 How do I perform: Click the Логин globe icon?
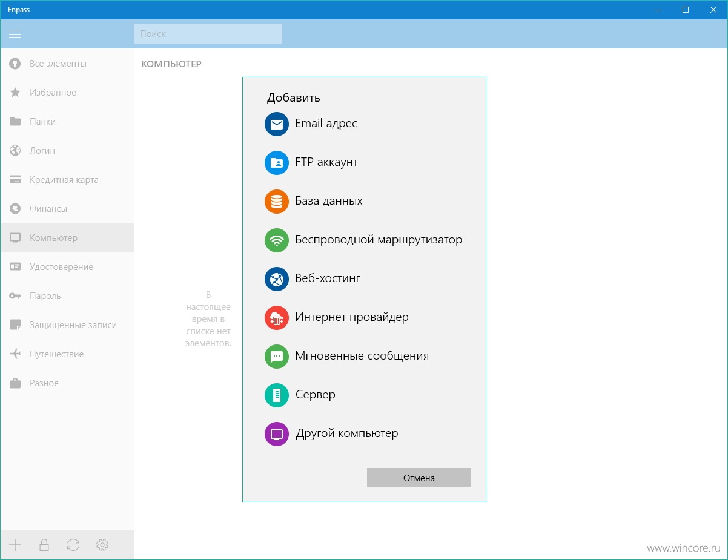tap(15, 150)
